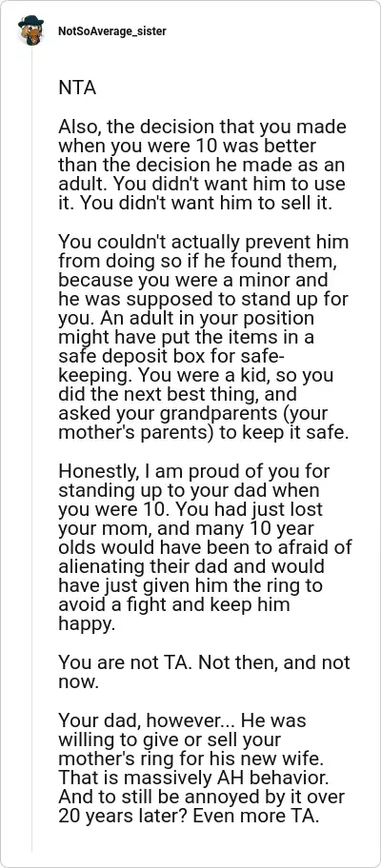Click the word "now." below "You are not TA"
The image size is (381, 868).
pos(78,682)
